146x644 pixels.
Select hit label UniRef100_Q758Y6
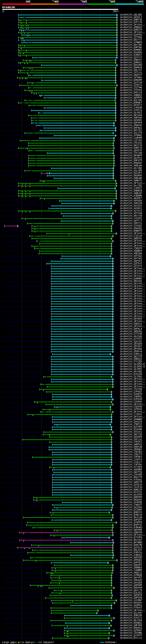pos(131,409)
